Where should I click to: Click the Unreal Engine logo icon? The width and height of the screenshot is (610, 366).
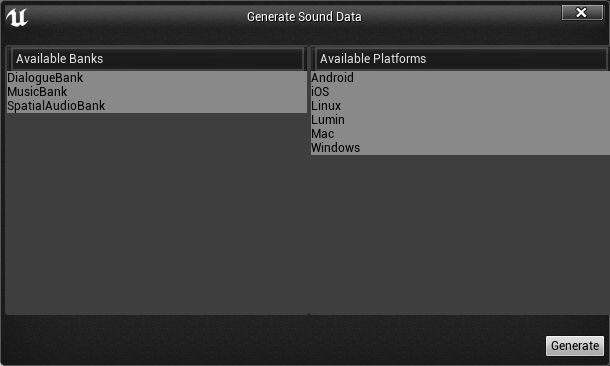tap(17, 18)
